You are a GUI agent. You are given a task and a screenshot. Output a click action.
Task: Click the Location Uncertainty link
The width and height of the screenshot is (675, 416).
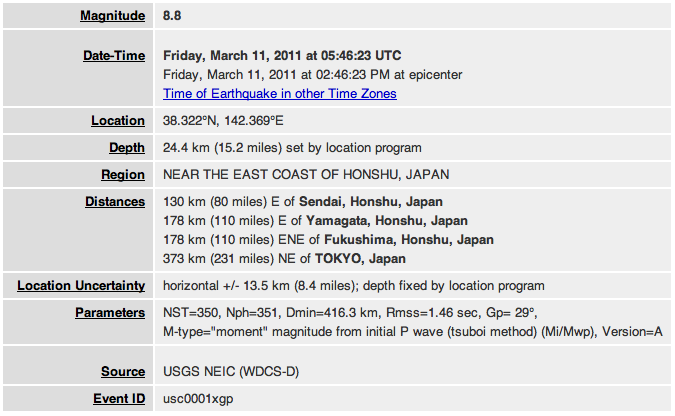tap(81, 286)
